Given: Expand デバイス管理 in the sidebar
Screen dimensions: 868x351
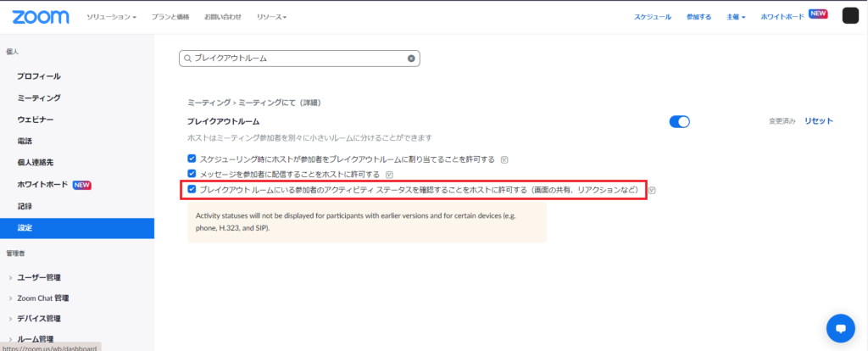Looking at the screenshot, I should pyautogui.click(x=51, y=318).
